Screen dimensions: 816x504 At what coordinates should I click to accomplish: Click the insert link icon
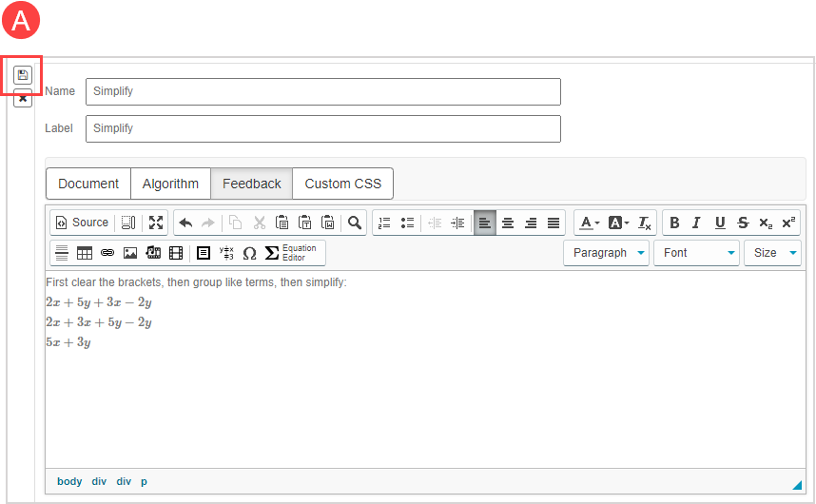click(107, 253)
